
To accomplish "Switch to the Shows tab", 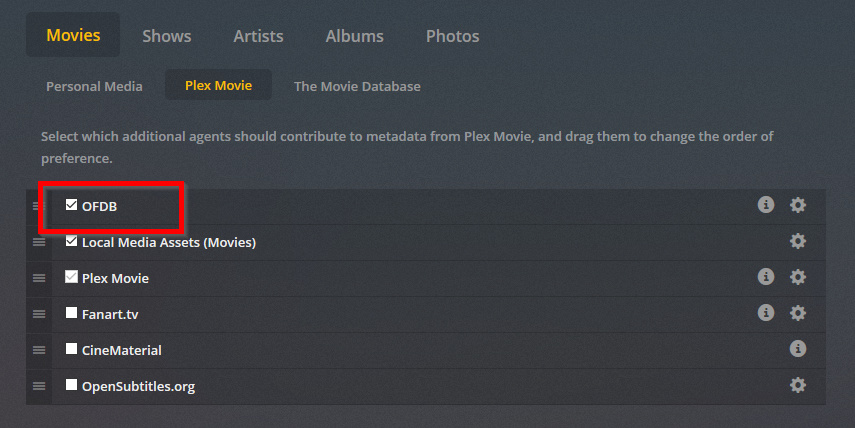I will (x=167, y=36).
